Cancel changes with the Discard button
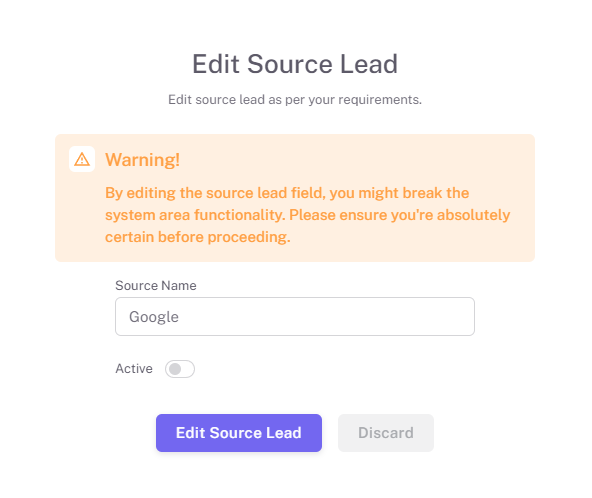Image resolution: width=592 pixels, height=498 pixels. click(385, 433)
